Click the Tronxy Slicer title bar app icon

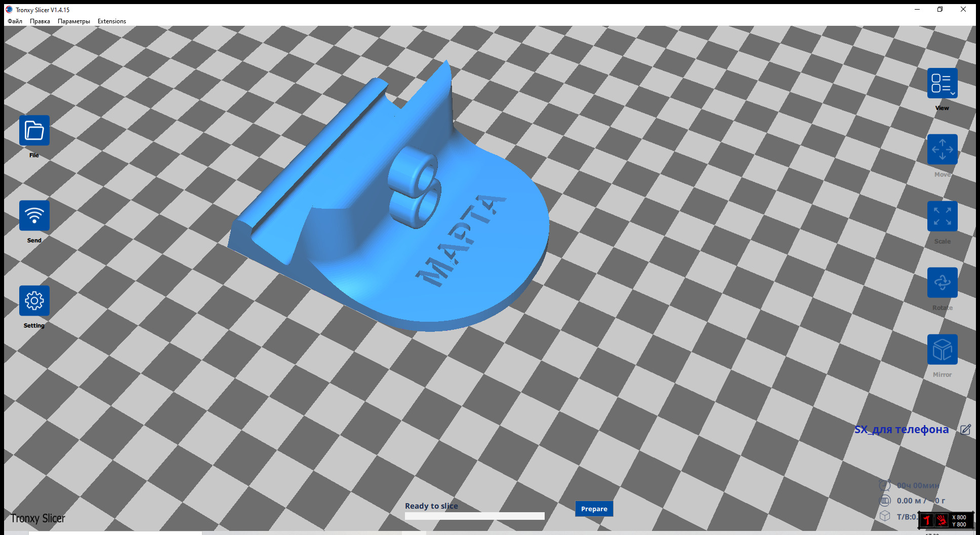(9, 10)
